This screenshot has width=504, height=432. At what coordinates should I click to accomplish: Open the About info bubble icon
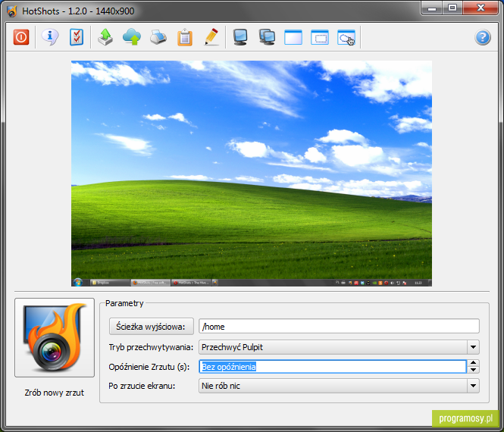pyautogui.click(x=50, y=37)
